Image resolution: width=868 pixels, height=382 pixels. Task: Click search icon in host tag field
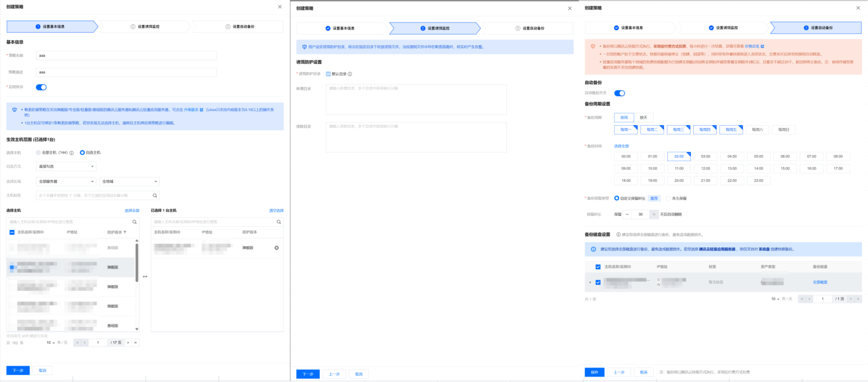click(x=155, y=195)
